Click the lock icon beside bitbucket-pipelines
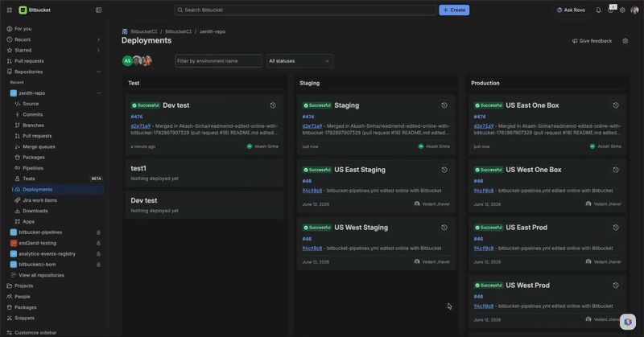 click(x=98, y=232)
